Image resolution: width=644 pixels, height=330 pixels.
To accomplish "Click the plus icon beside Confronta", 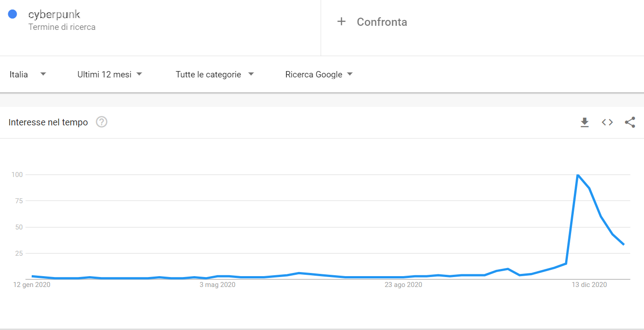I will pyautogui.click(x=341, y=21).
